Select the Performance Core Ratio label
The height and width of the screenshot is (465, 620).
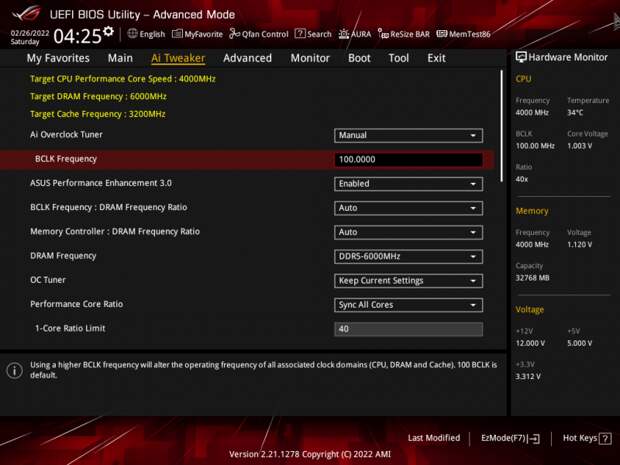coord(77,304)
